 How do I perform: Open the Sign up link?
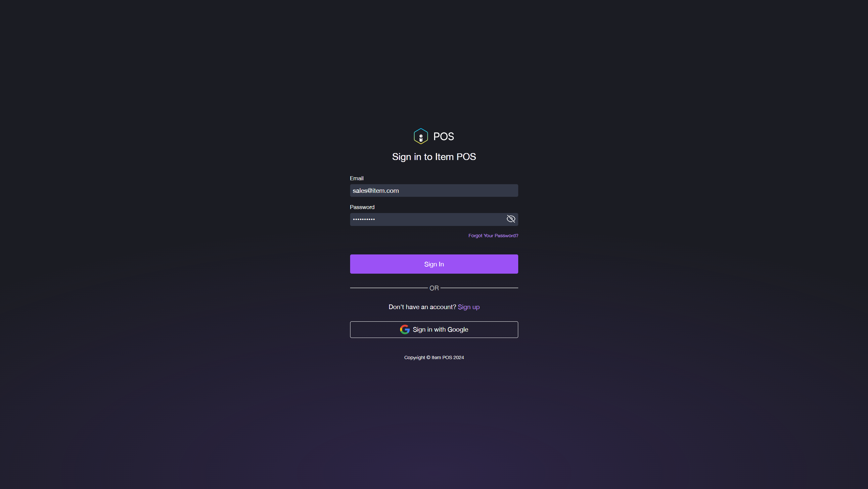click(x=469, y=307)
